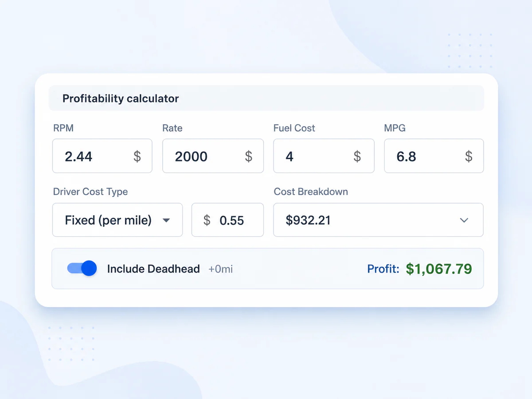Click the Driver Cost Type label
Image resolution: width=532 pixels, height=399 pixels.
tap(90, 192)
